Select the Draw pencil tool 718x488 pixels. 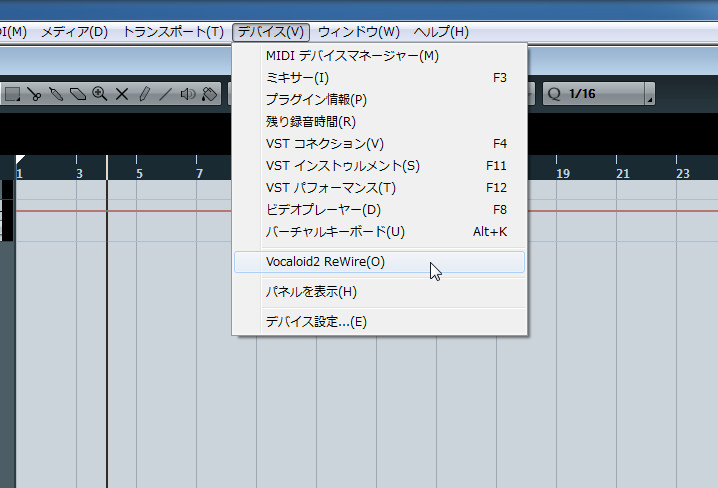(144, 94)
